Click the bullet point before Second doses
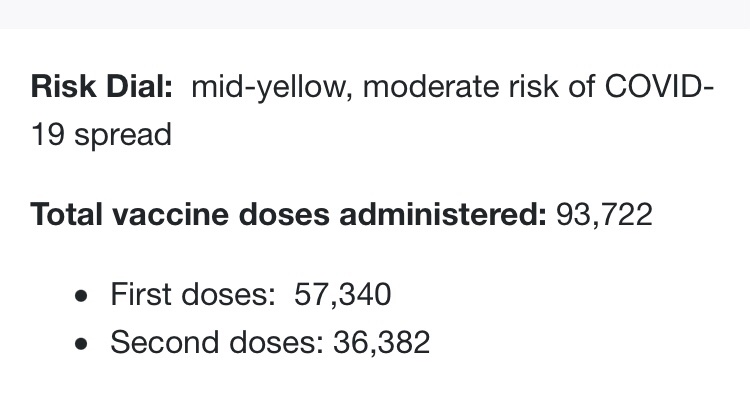 click(x=83, y=343)
